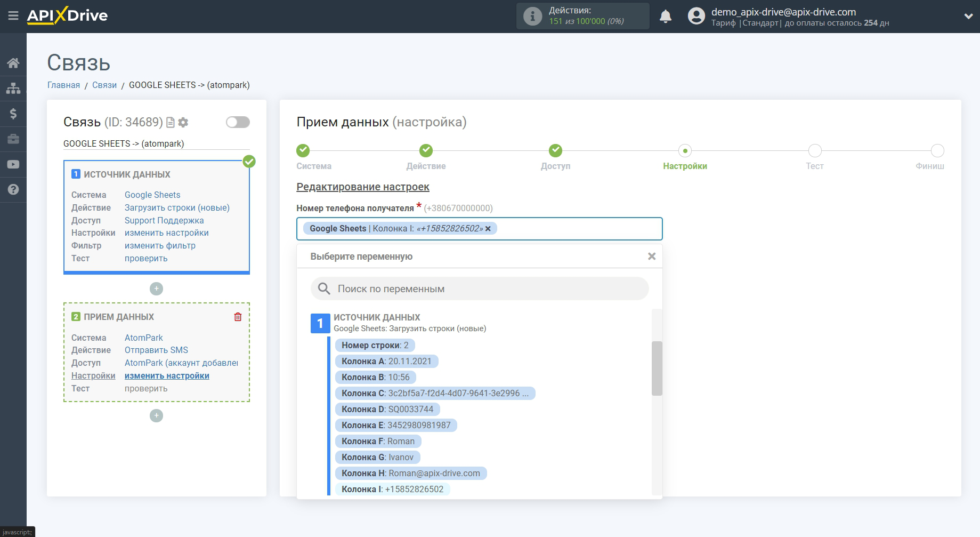Select variable Номер строки: 2
This screenshot has height=537, width=980.
[x=375, y=345]
